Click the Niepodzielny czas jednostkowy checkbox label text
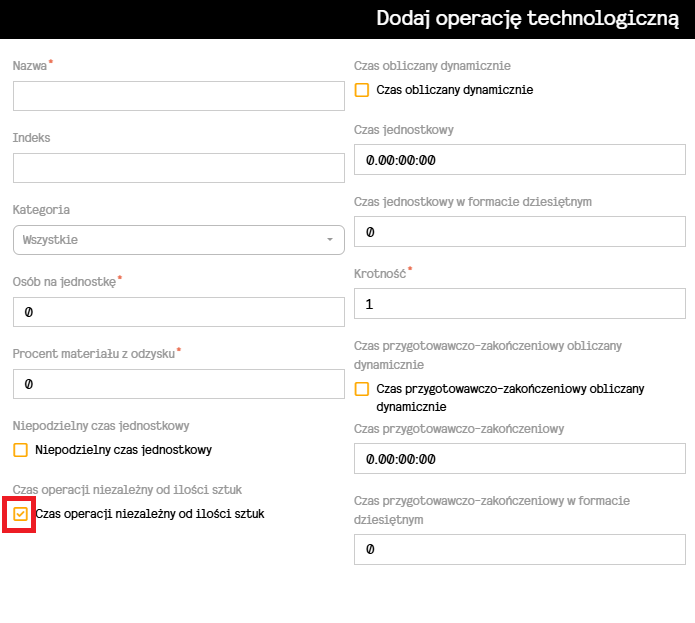This screenshot has height=623, width=695. pyautogui.click(x=123, y=450)
